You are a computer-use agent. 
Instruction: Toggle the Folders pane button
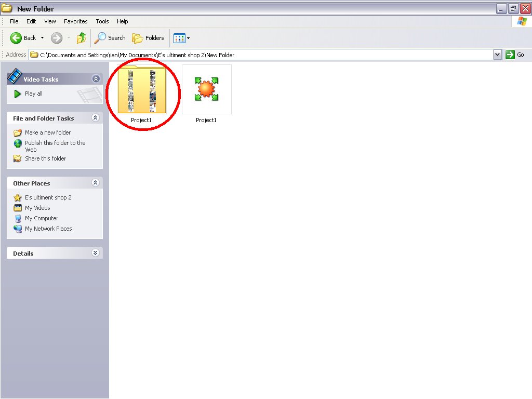[x=148, y=38]
